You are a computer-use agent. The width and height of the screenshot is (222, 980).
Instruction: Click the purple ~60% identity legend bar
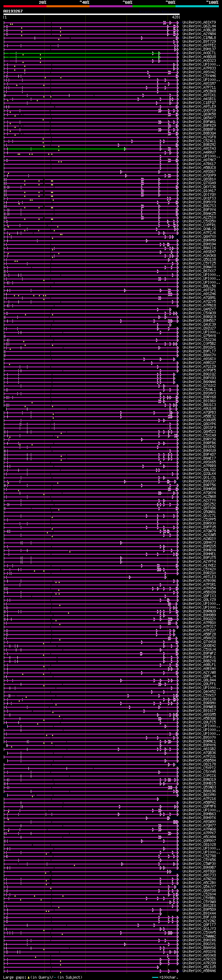point(111,6)
